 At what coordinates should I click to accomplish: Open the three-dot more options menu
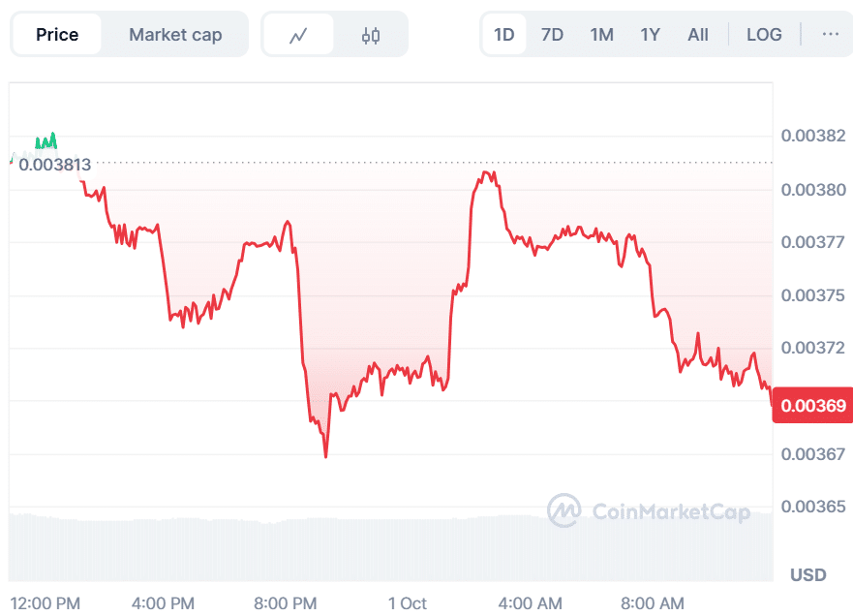click(x=830, y=34)
